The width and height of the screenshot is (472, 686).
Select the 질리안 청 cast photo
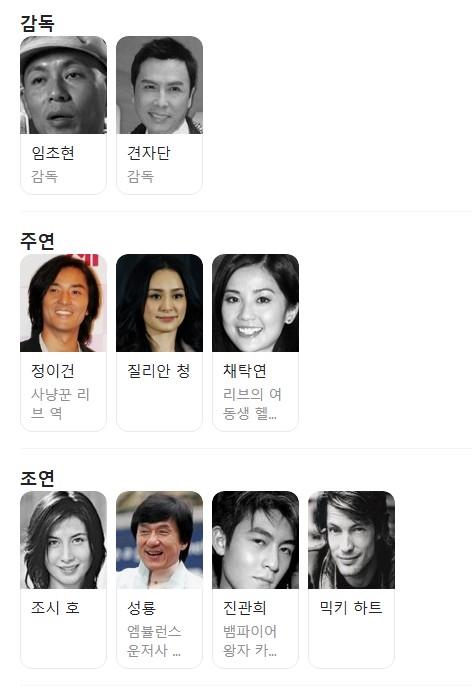coord(159,303)
